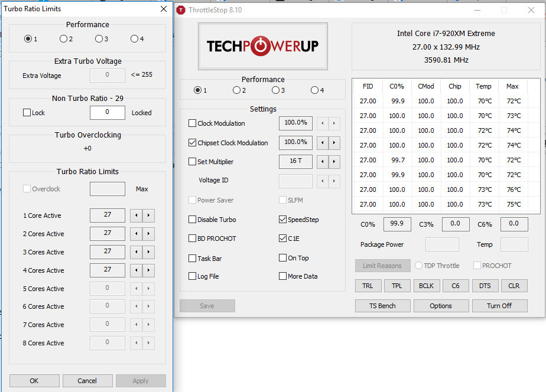Click OK in Turbo Ratio Limits
The width and height of the screenshot is (546, 392).
[x=34, y=381]
